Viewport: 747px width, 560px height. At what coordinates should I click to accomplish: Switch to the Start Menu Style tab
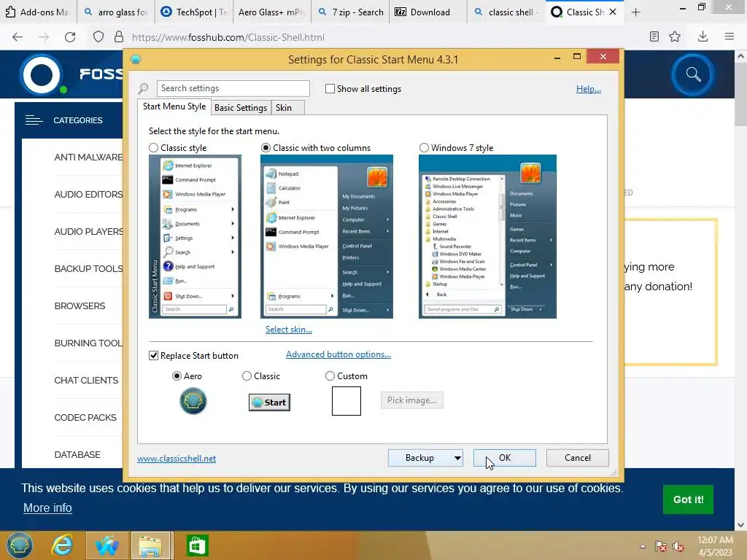[174, 106]
